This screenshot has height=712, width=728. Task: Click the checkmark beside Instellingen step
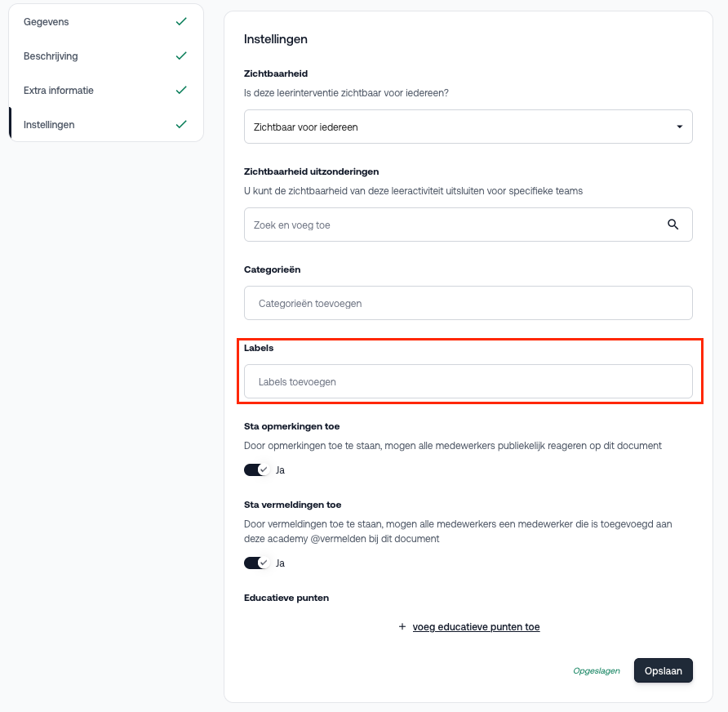(181, 125)
